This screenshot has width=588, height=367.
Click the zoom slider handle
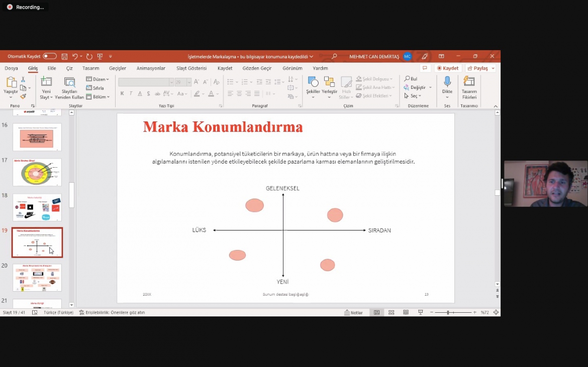tap(448, 312)
